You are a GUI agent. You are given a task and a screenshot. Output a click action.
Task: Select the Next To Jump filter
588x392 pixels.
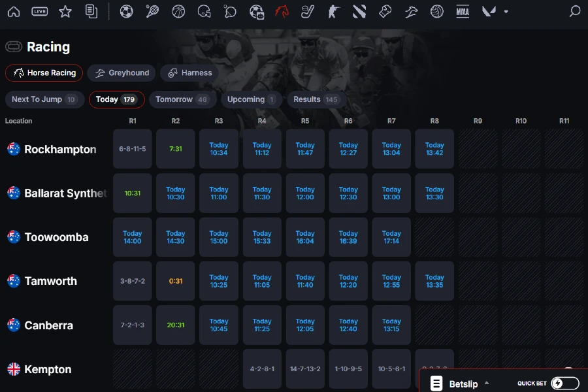point(43,99)
